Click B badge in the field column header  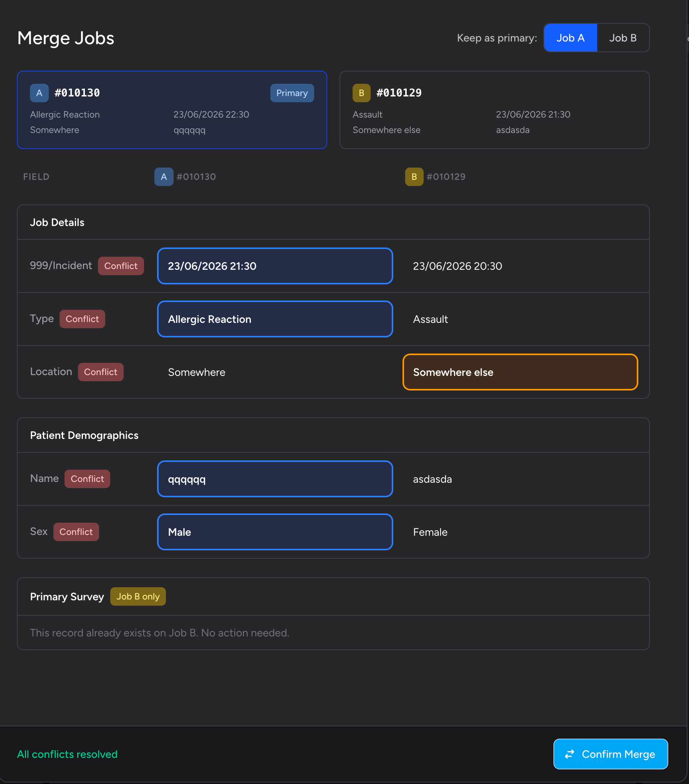coord(414,177)
